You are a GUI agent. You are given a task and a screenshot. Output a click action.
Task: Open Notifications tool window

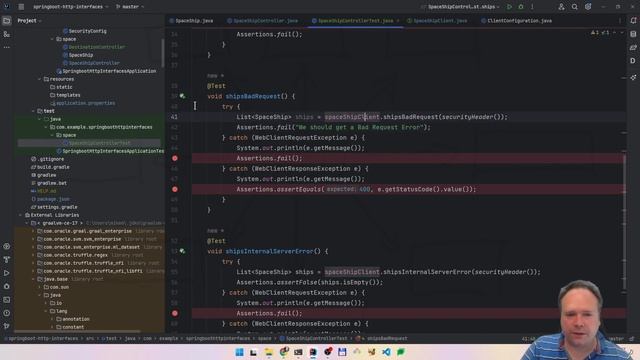(x=633, y=20)
